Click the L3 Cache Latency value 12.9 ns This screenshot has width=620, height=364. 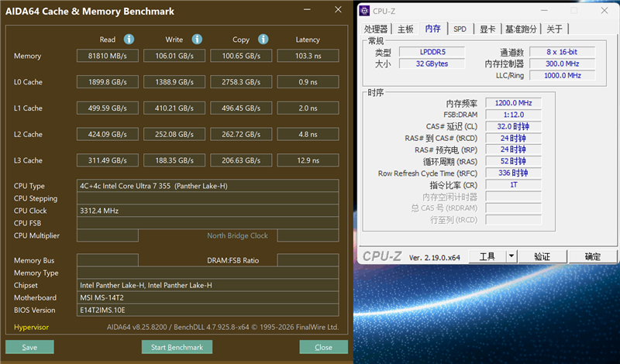308,160
